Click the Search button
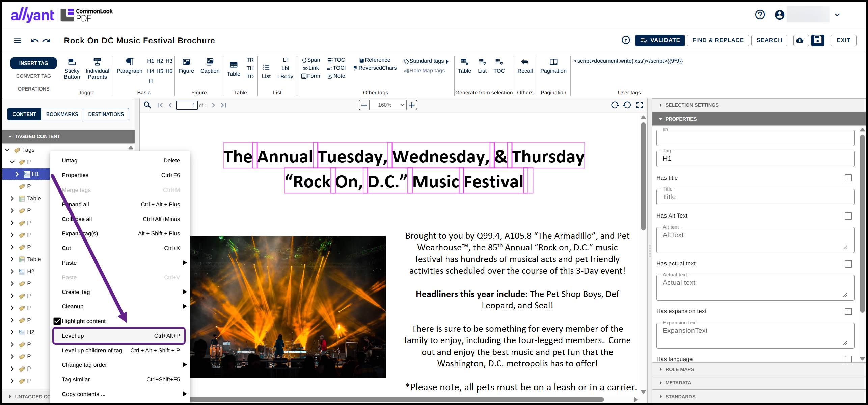Screen dimensions: 868x405 (x=769, y=40)
